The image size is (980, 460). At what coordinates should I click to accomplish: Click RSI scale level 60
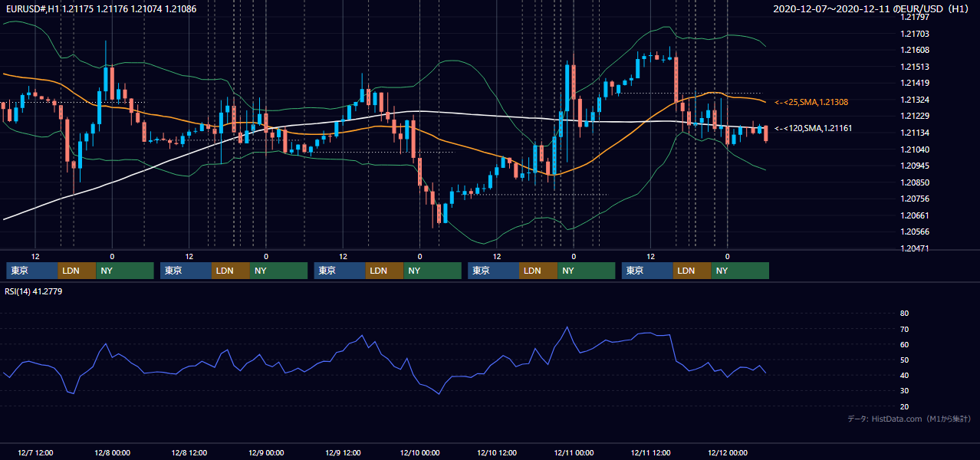(904, 344)
